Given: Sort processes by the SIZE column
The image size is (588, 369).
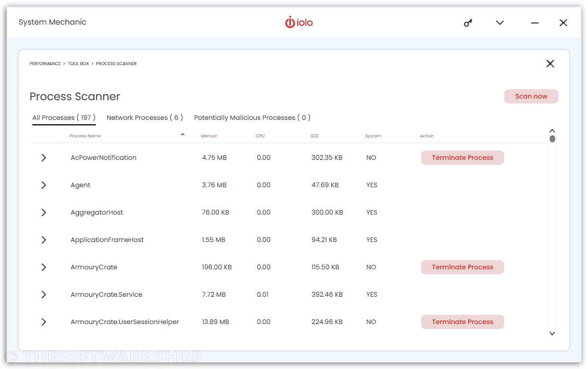Looking at the screenshot, I should coord(315,136).
